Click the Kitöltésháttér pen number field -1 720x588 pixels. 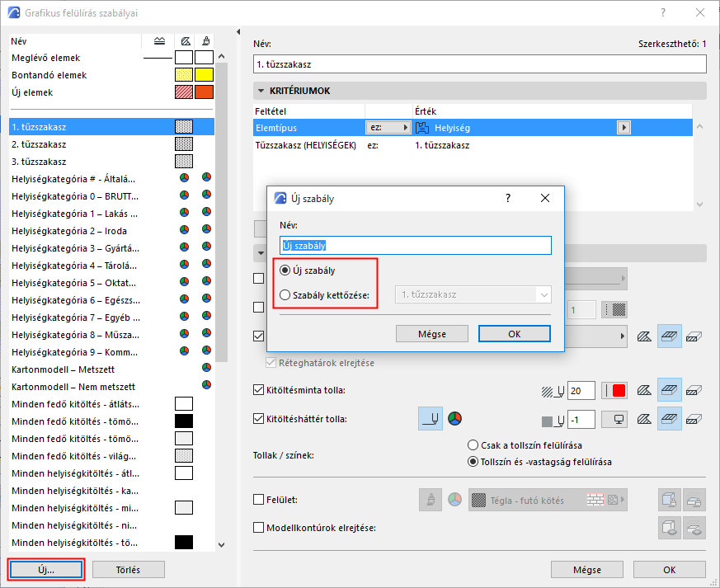(x=581, y=420)
